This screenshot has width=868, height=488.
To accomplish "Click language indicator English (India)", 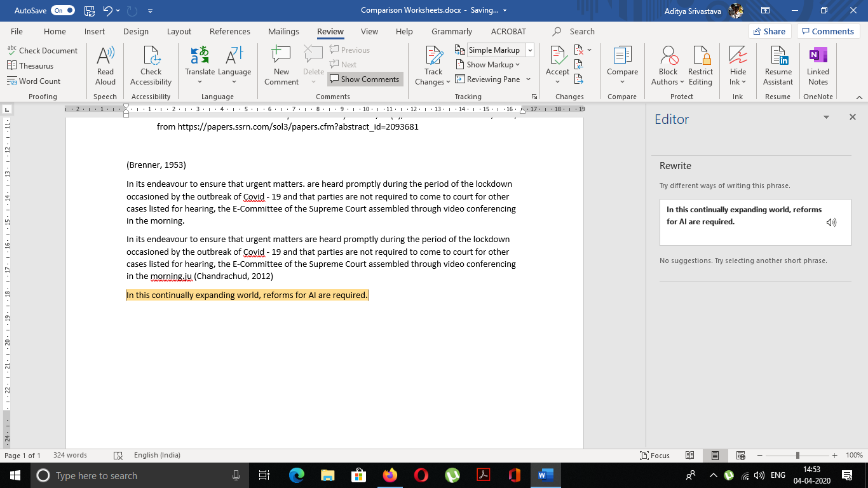I will [x=157, y=456].
